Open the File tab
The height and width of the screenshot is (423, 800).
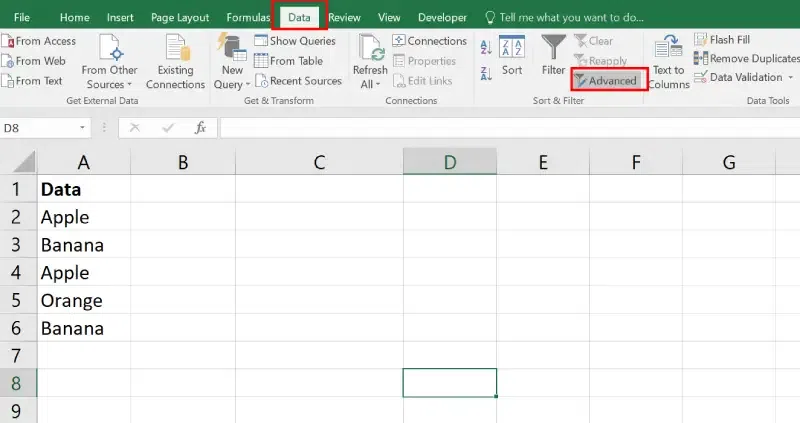[x=21, y=17]
